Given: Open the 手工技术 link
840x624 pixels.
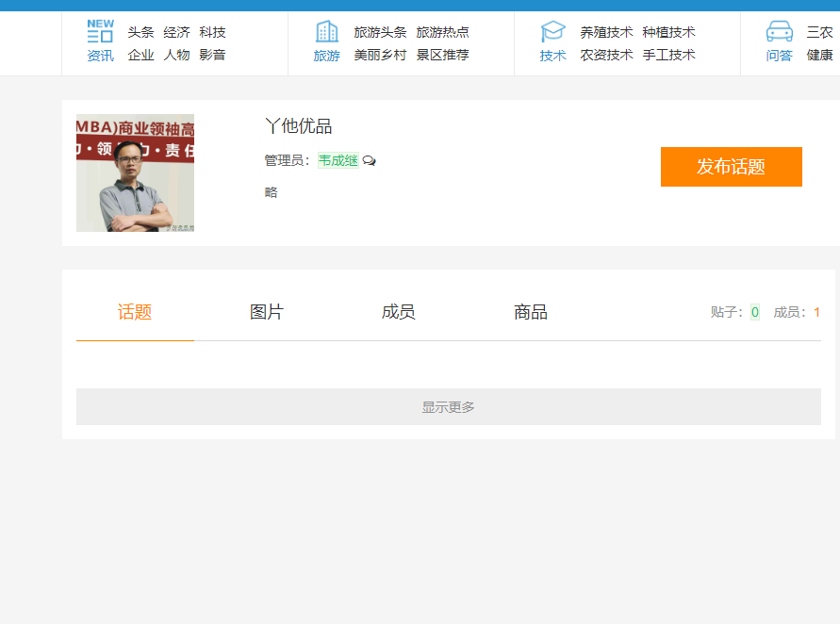Looking at the screenshot, I should [x=668, y=55].
